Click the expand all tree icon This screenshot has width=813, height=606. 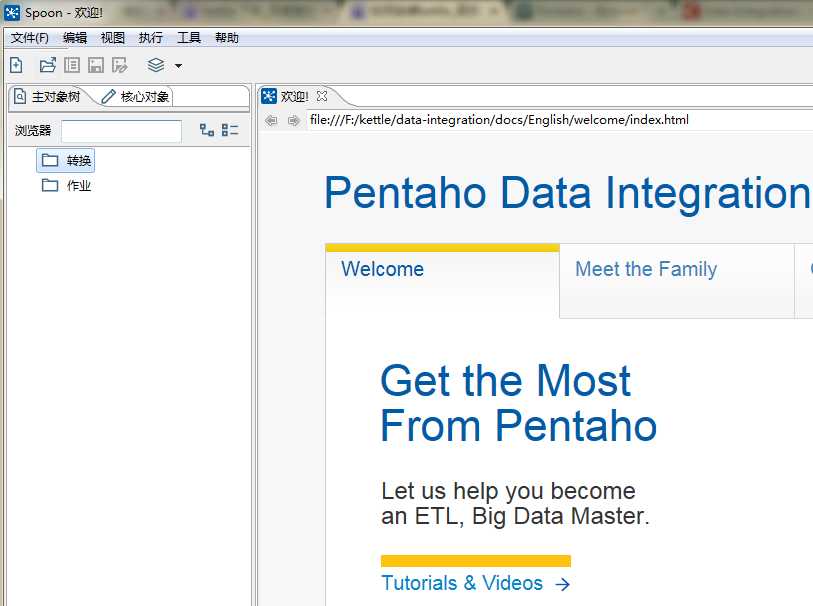pyautogui.click(x=207, y=130)
